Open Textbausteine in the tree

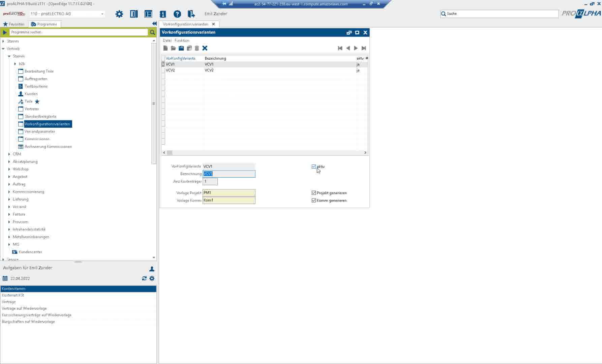click(x=36, y=86)
